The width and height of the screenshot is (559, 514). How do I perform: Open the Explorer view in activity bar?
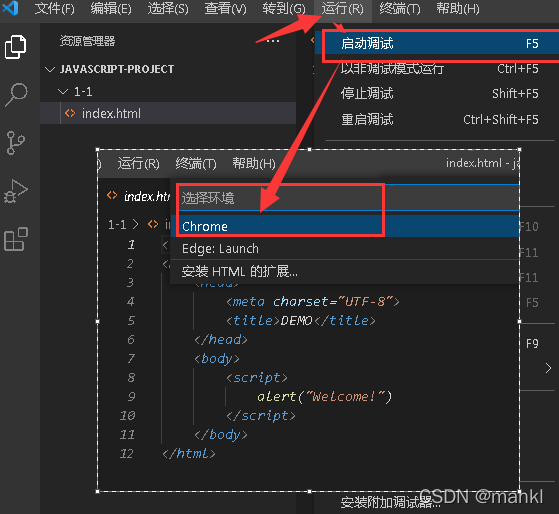point(15,47)
